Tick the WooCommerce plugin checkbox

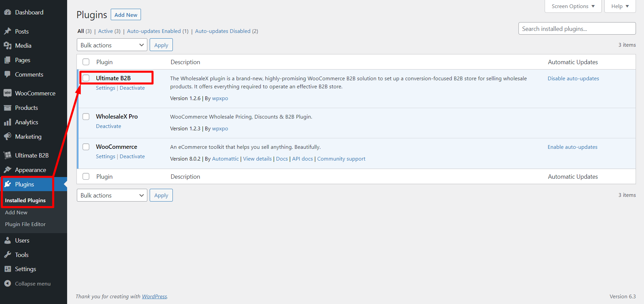tap(86, 147)
